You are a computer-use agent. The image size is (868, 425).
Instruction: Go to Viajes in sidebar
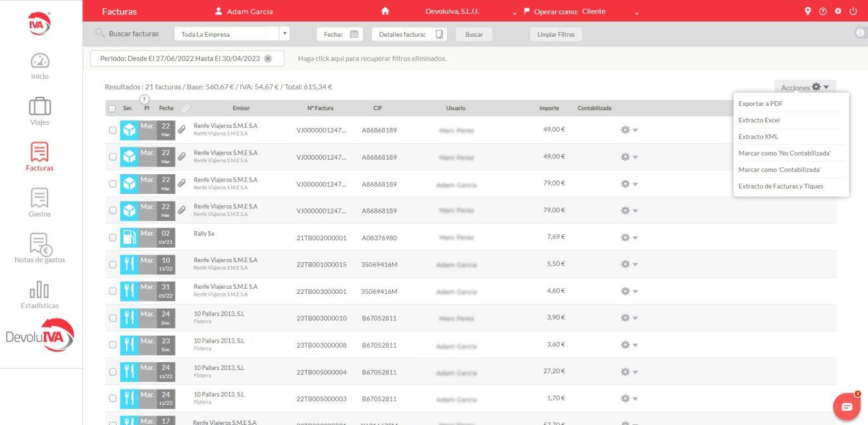(40, 107)
